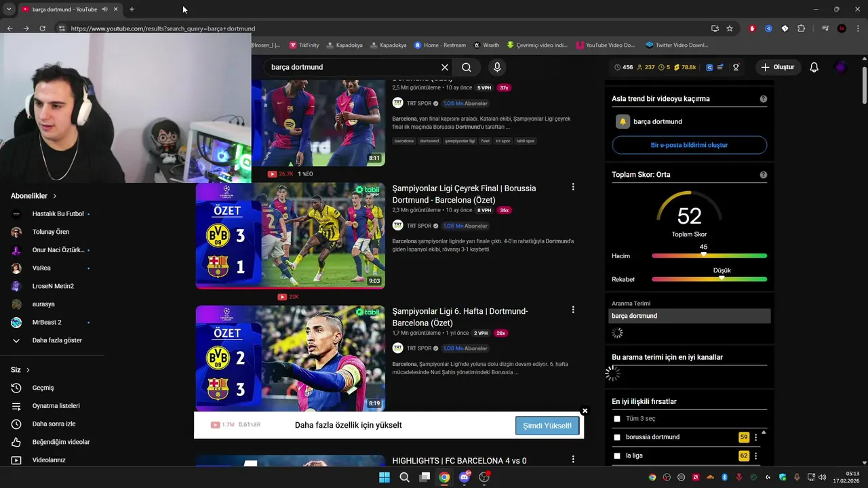This screenshot has height=488, width=868.
Task: Open the tab list dropdown arrow
Action: pos(9,9)
